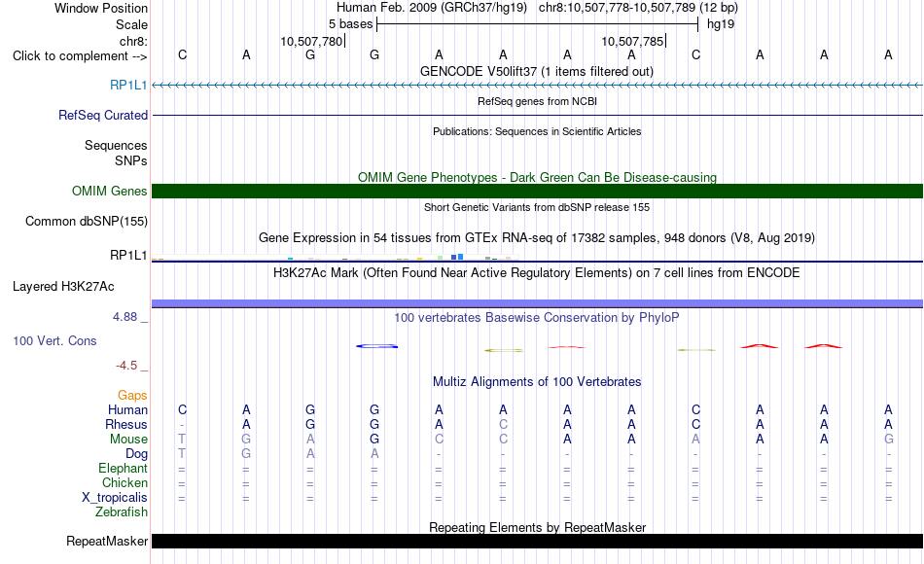The image size is (924, 564).
Task: Select the Mouse species row label
Action: [128, 440]
